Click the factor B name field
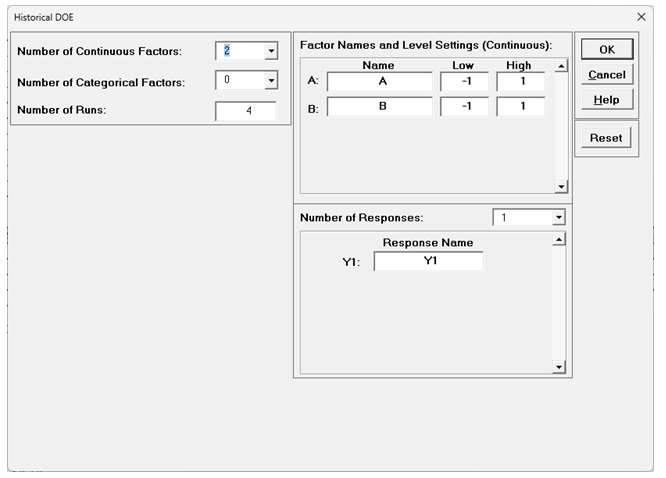This screenshot has width=666, height=478. [379, 107]
